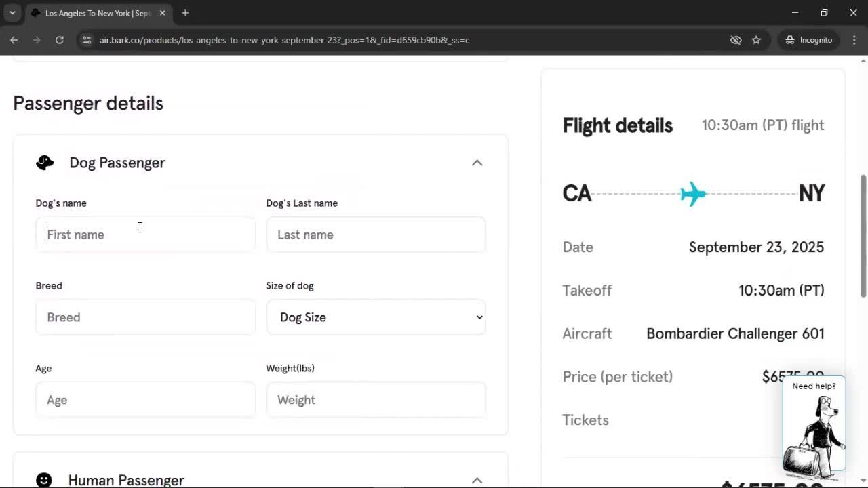Click the dog head icon beside Dog Passenger
The width and height of the screenshot is (868, 488).
pyautogui.click(x=45, y=163)
